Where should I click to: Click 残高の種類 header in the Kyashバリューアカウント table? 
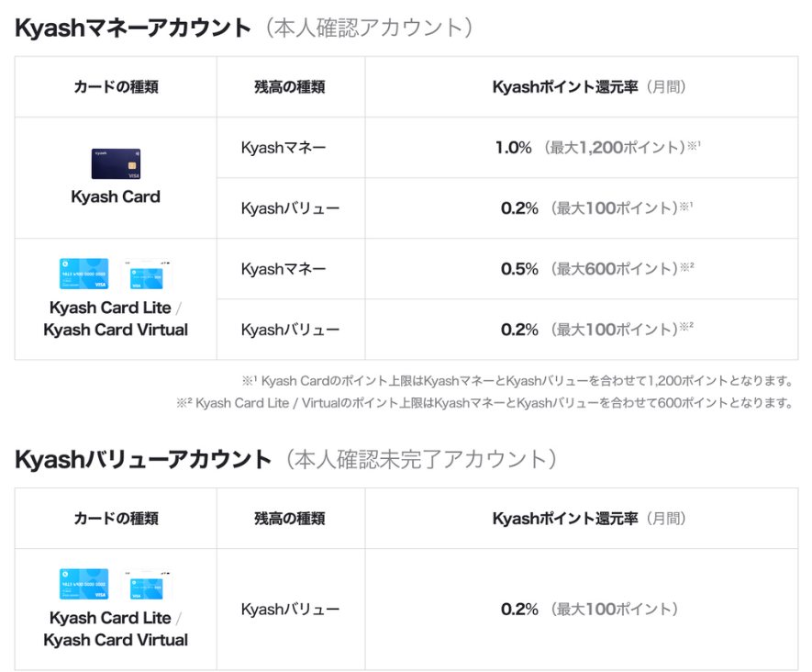click(290, 519)
